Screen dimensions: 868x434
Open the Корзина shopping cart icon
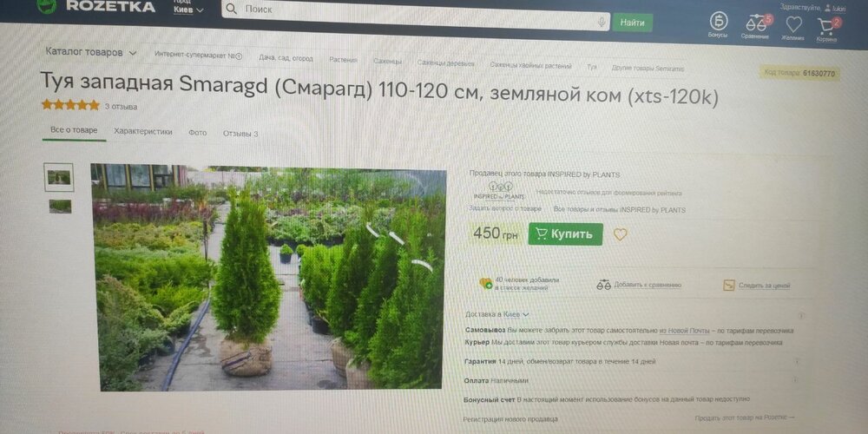click(x=826, y=26)
